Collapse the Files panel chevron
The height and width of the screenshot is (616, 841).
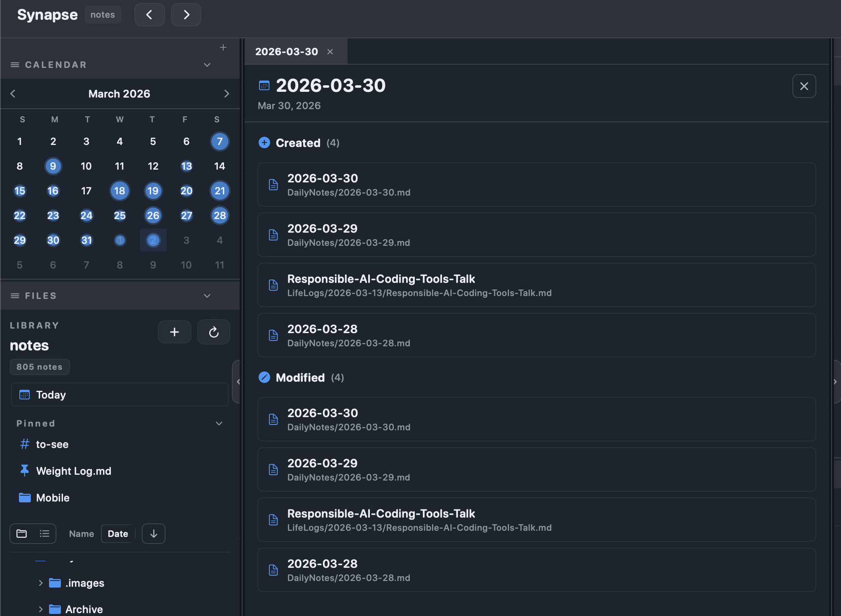click(207, 296)
